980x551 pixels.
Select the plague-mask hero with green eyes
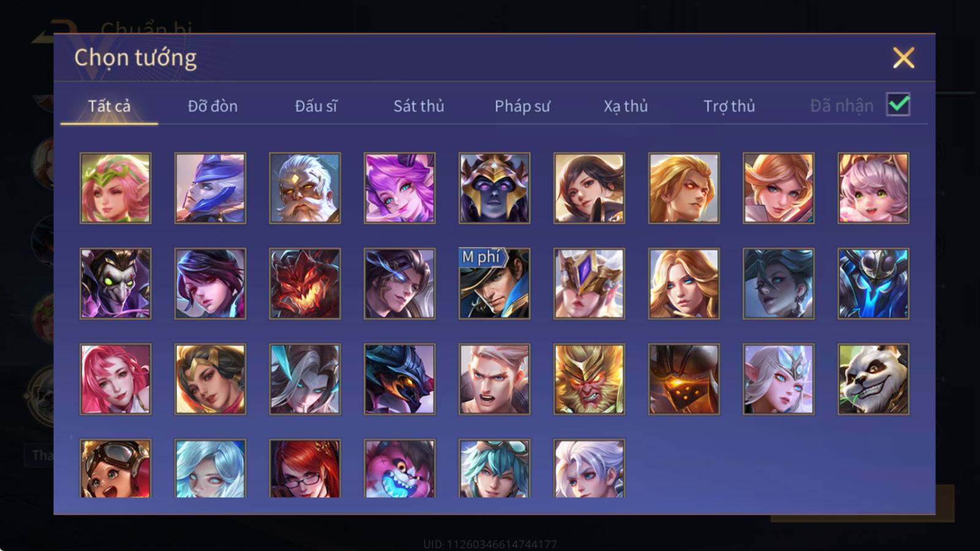coord(116,283)
